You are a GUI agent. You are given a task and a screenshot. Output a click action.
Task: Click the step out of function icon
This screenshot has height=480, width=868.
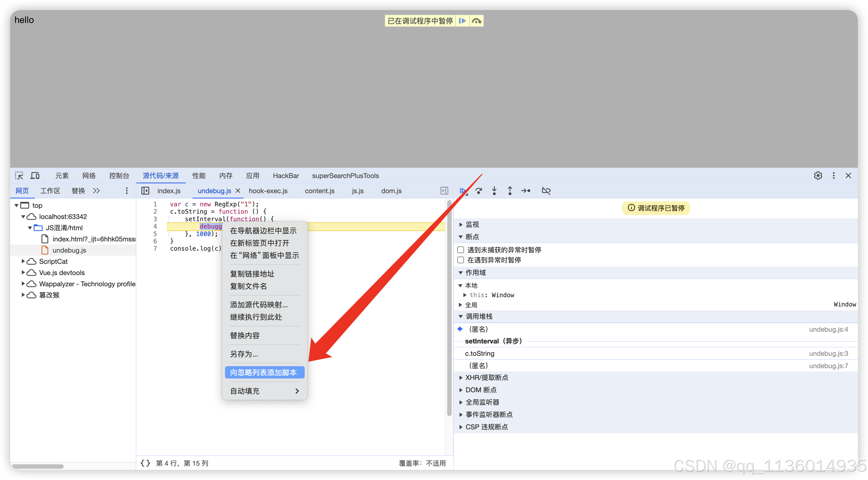510,191
